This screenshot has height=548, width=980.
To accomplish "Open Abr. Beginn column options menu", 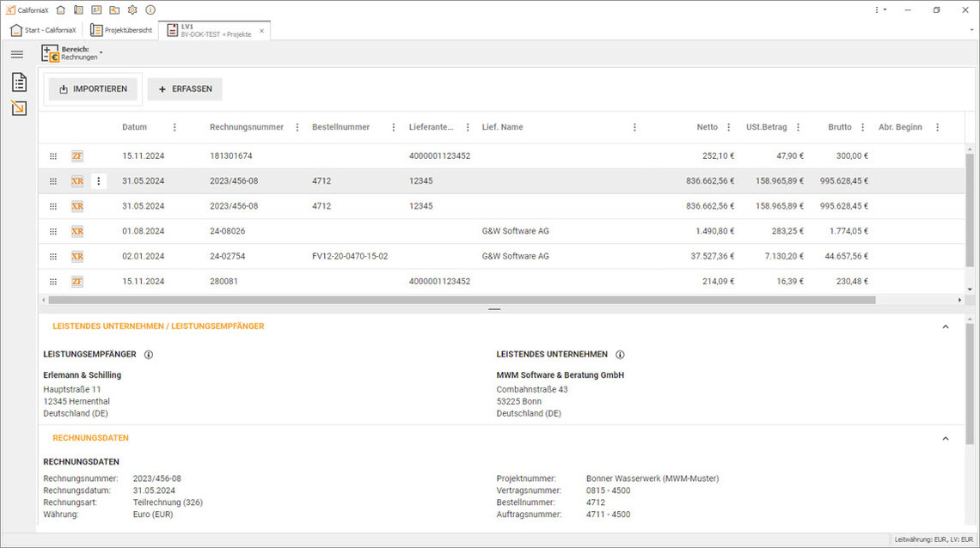I will (x=937, y=127).
